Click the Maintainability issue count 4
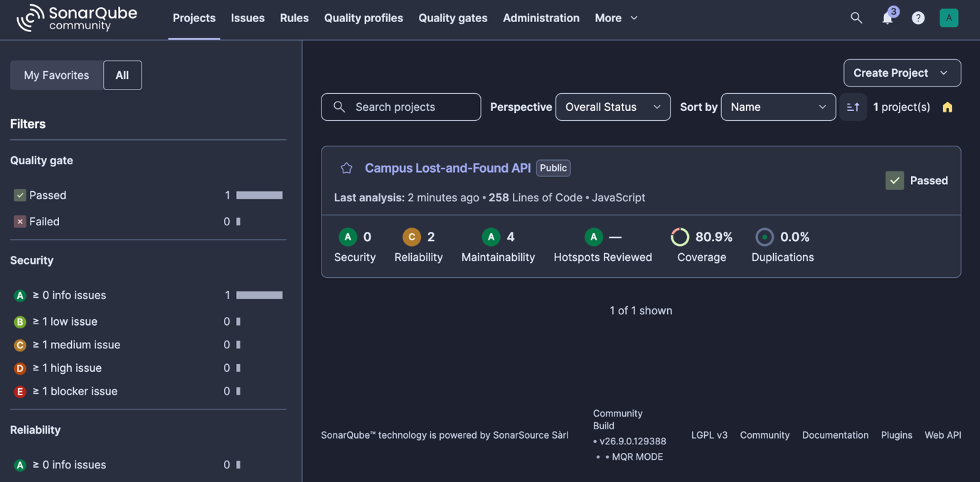The image size is (980, 482). (x=511, y=237)
